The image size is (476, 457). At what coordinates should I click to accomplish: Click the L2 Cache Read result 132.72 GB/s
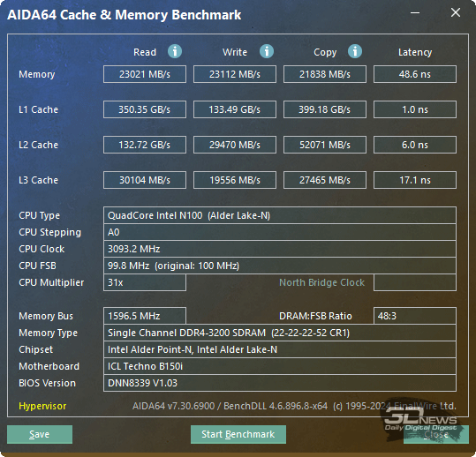[x=145, y=145]
